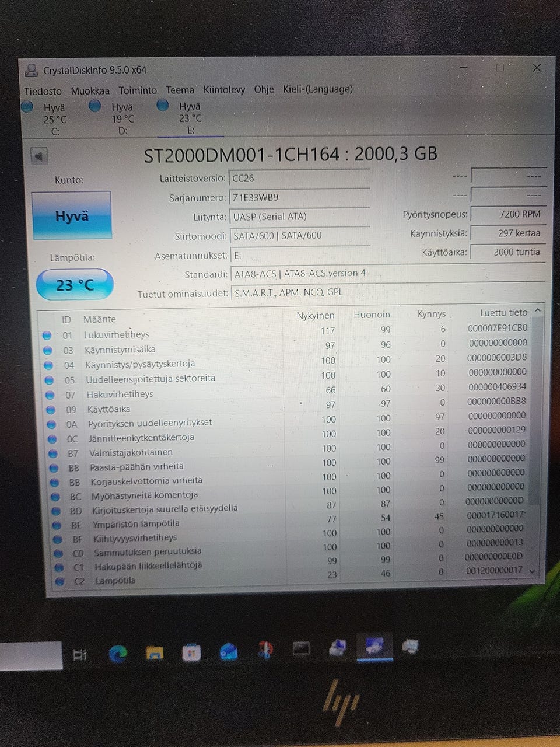Open Microsoft Edge from the taskbar
Screen dimensions: 560x747
[118, 654]
